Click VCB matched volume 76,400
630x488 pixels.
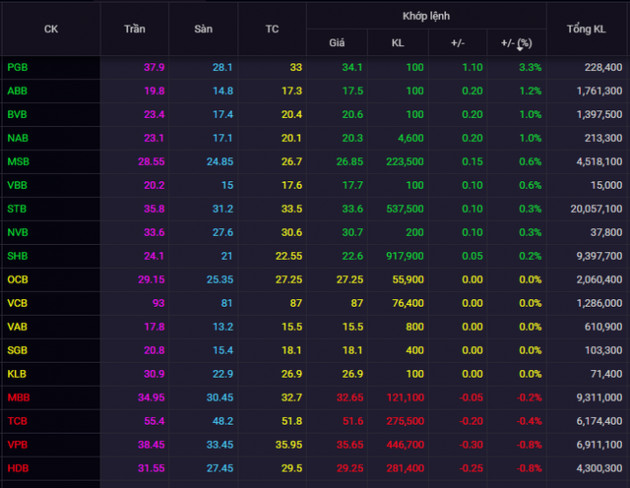click(408, 303)
